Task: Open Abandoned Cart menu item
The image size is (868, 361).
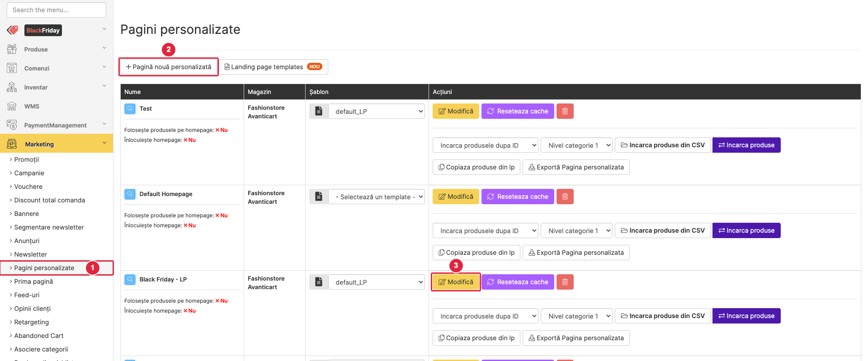Action: click(39, 336)
